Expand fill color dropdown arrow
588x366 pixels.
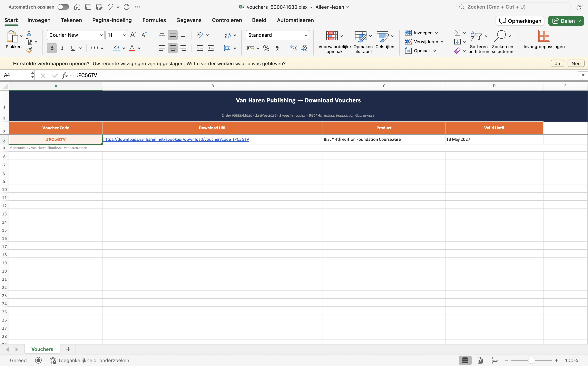(124, 48)
